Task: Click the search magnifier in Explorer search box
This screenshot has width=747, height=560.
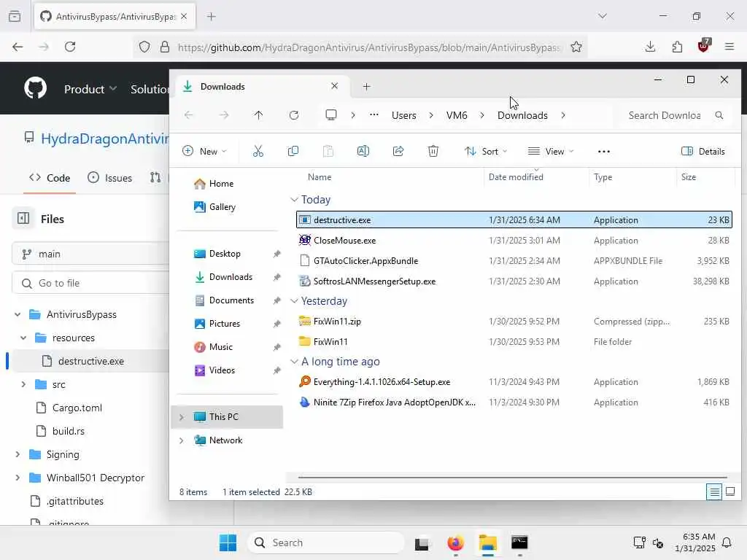Action: 719,115
